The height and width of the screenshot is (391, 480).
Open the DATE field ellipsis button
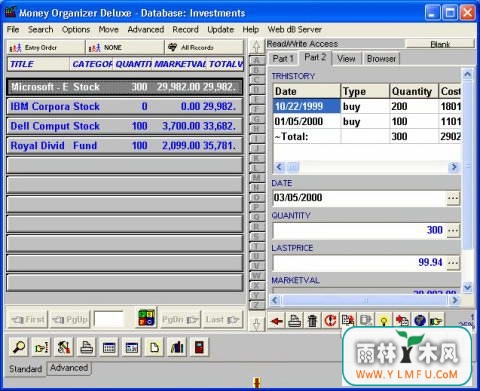[453, 198]
